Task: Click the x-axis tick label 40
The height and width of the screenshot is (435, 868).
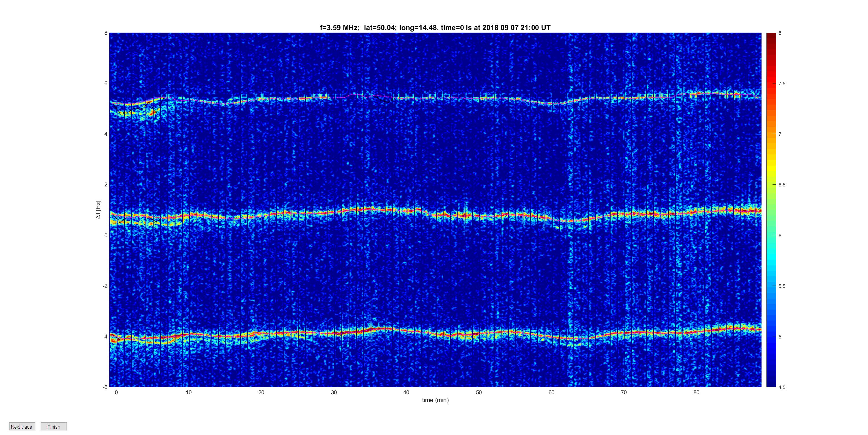Action: pos(407,392)
